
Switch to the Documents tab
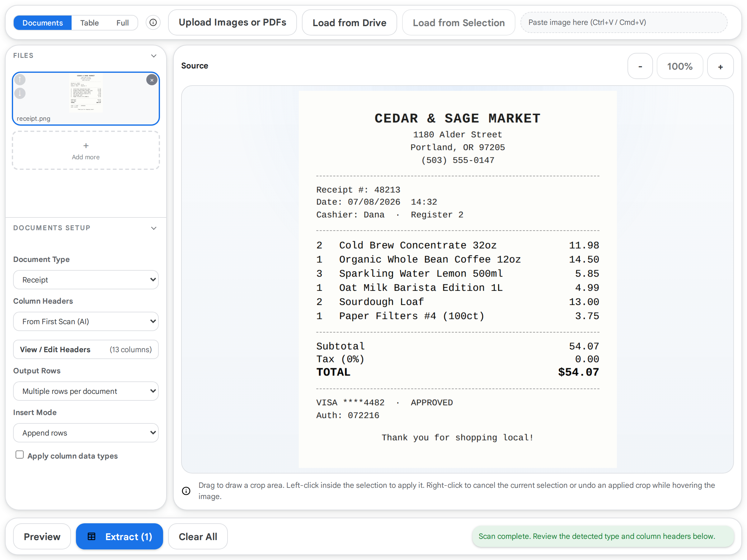tap(43, 23)
